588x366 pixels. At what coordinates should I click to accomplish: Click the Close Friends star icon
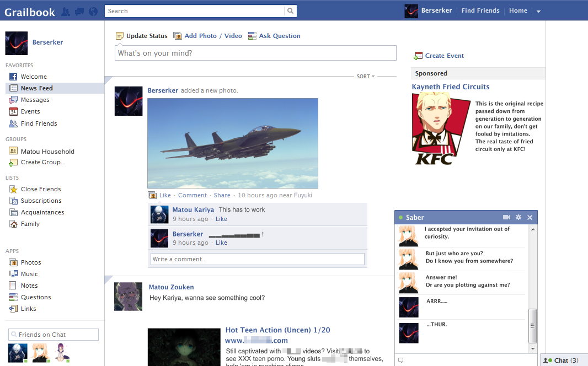pos(13,189)
